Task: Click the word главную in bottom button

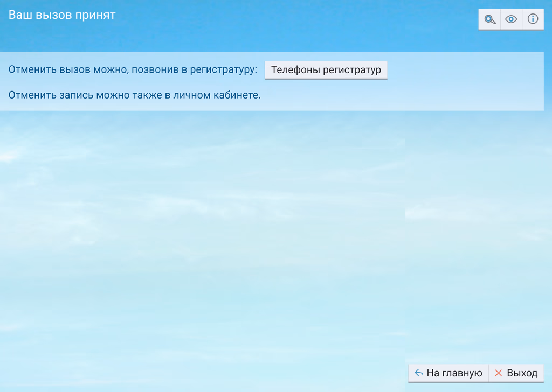Action: click(x=462, y=373)
